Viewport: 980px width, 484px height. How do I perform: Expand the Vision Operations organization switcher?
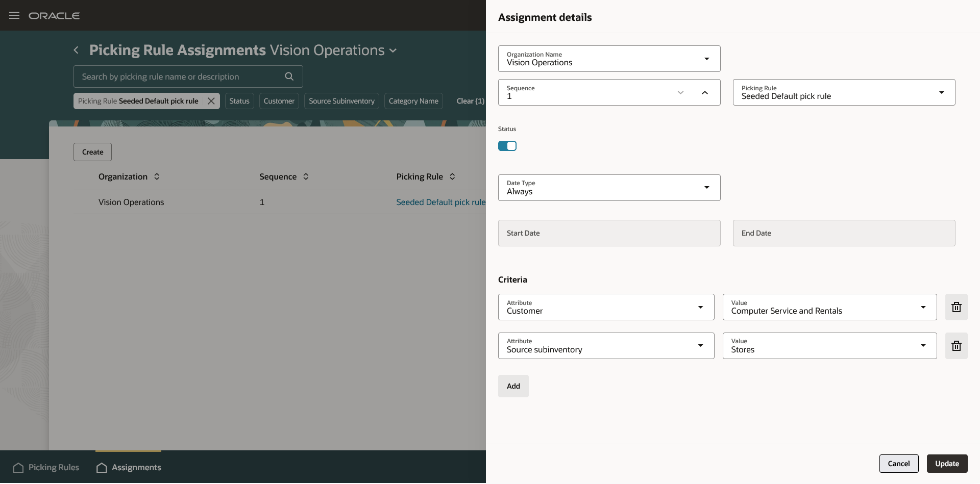[x=393, y=50]
